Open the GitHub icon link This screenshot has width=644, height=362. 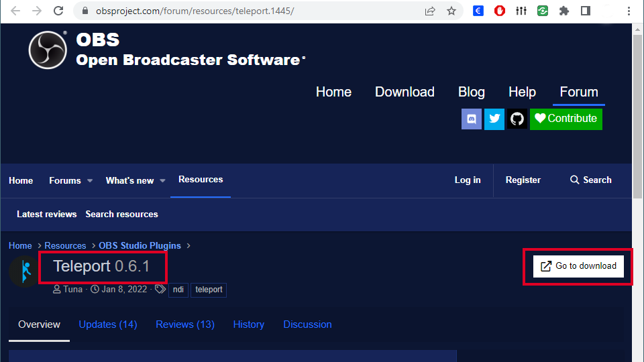coord(517,119)
